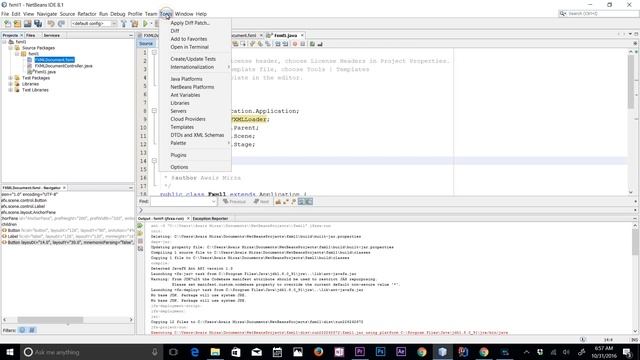Select FXMLDocument.fxml in project tree
The height and width of the screenshot is (360, 640).
[55, 60]
